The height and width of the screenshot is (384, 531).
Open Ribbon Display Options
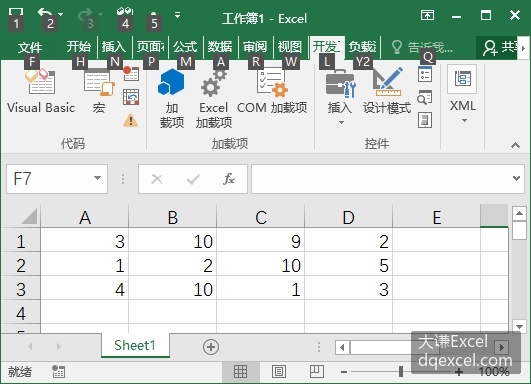click(x=427, y=15)
